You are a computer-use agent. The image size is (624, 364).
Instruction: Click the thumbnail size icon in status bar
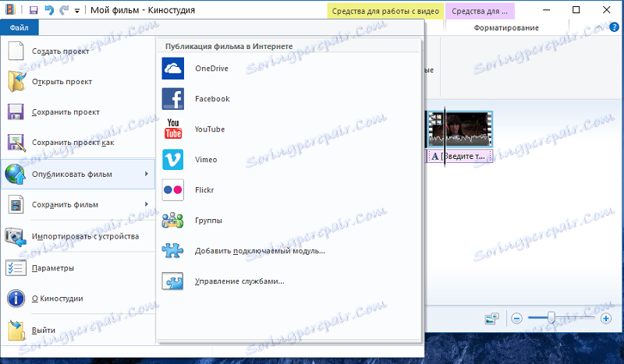click(x=492, y=318)
